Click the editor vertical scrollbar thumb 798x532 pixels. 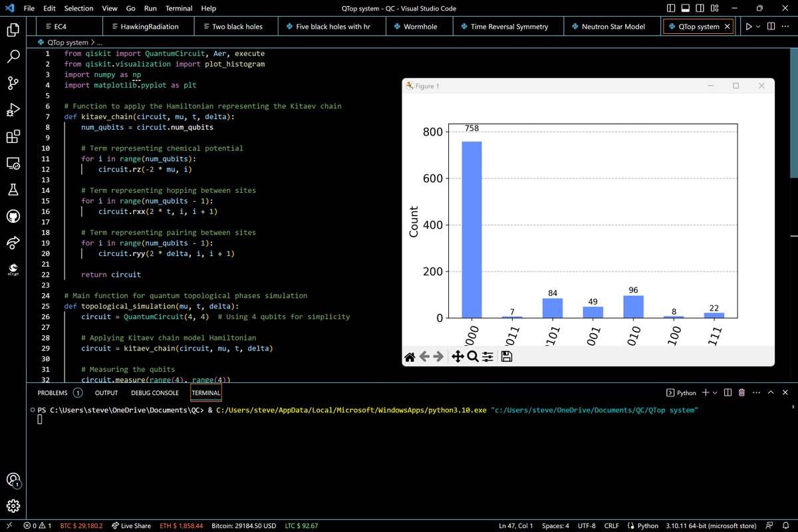(x=793, y=113)
